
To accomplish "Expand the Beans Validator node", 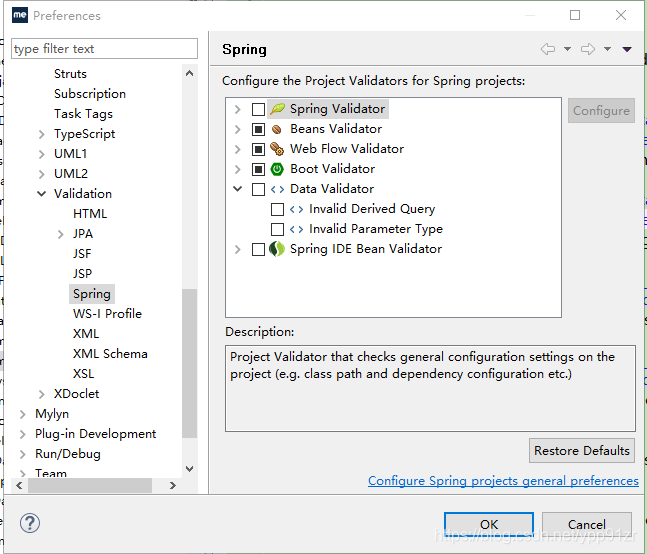I will (238, 130).
